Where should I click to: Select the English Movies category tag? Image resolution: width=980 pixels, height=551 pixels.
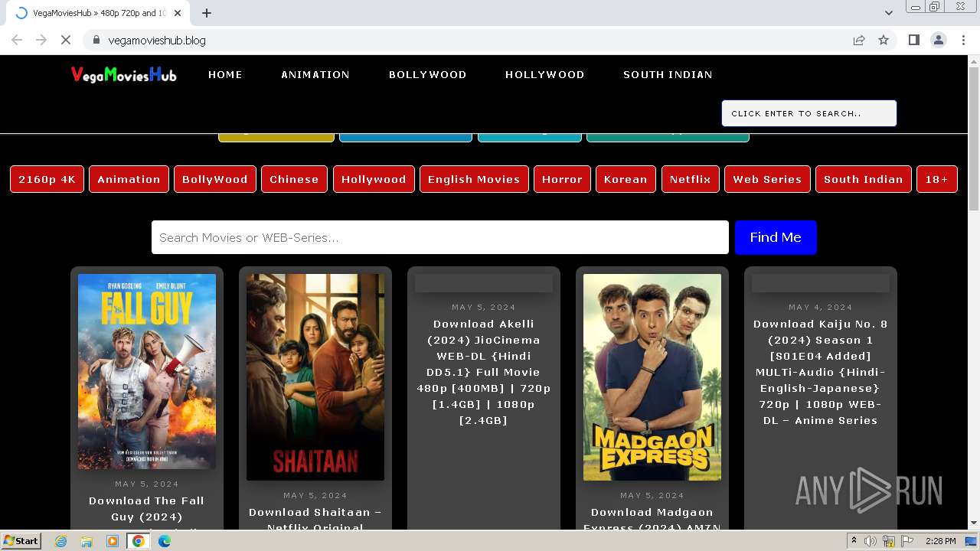[x=474, y=179]
